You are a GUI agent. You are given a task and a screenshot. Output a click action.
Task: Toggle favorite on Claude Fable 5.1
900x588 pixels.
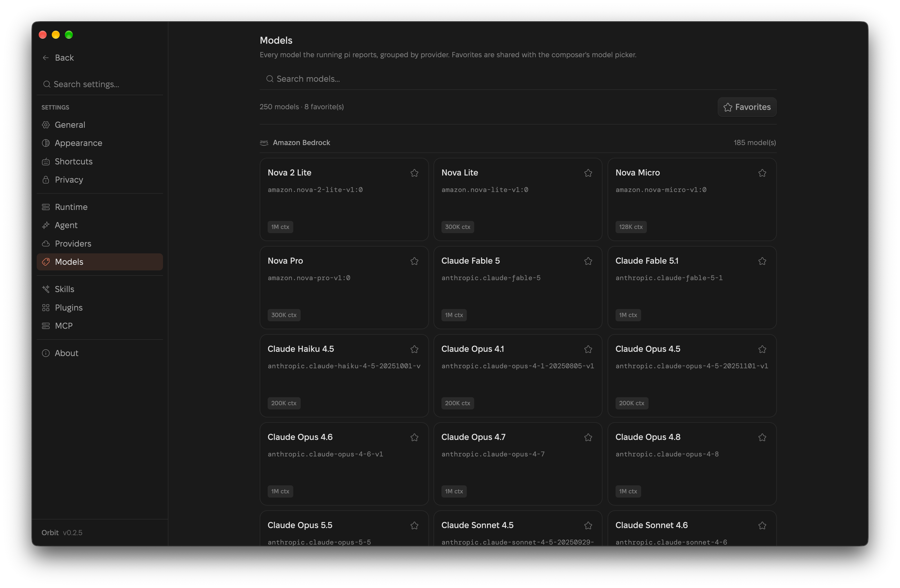(x=762, y=261)
